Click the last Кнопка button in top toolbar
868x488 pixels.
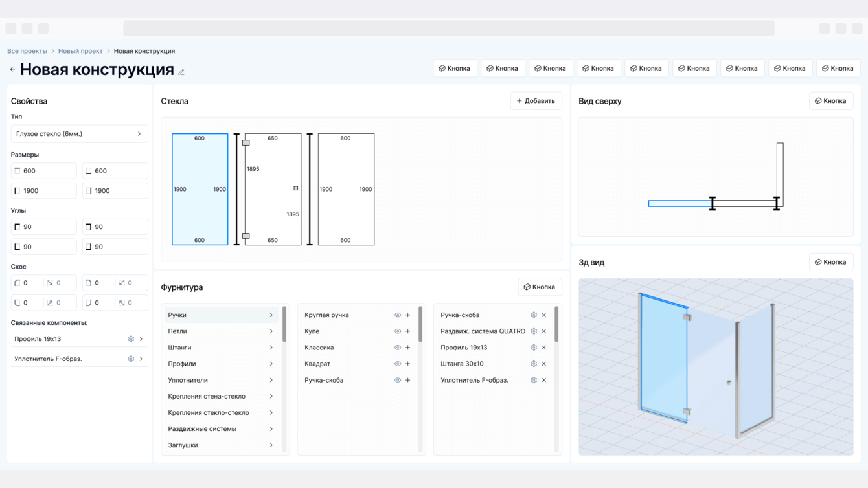pyautogui.click(x=839, y=68)
